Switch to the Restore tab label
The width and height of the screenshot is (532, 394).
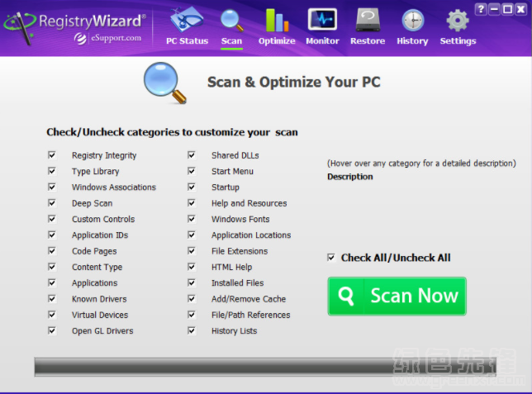pos(368,41)
